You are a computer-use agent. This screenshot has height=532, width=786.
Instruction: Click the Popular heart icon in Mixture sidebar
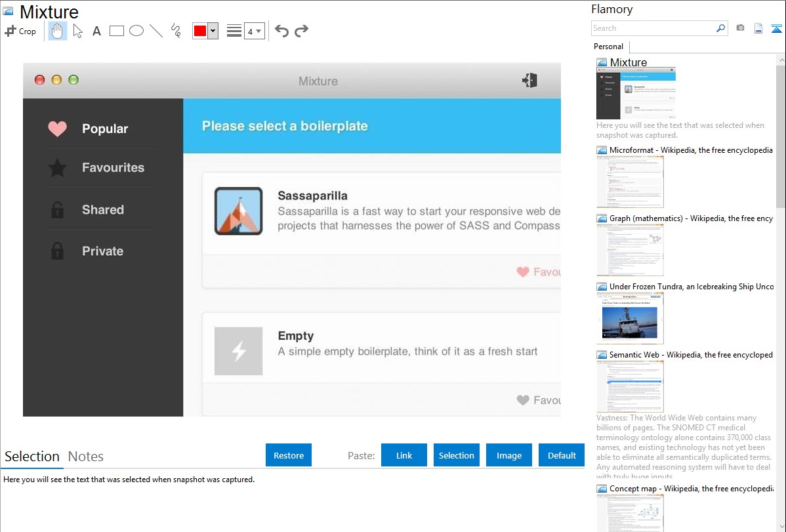pyautogui.click(x=57, y=129)
